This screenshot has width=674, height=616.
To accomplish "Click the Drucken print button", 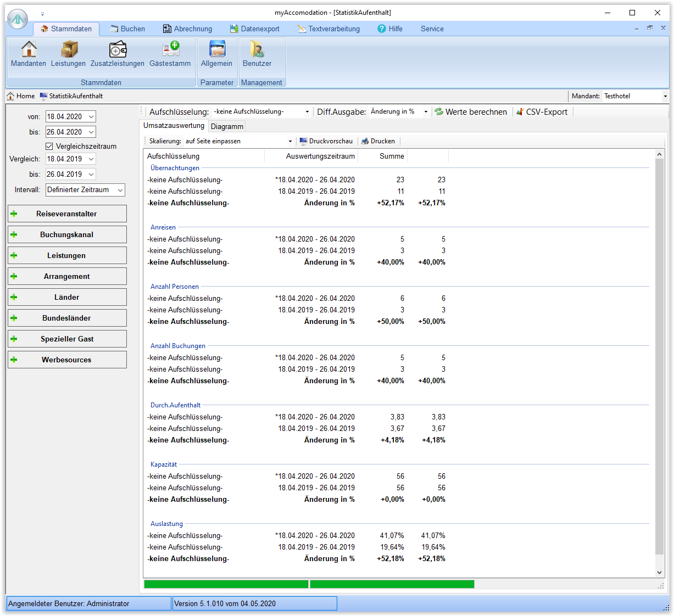I will pos(378,141).
